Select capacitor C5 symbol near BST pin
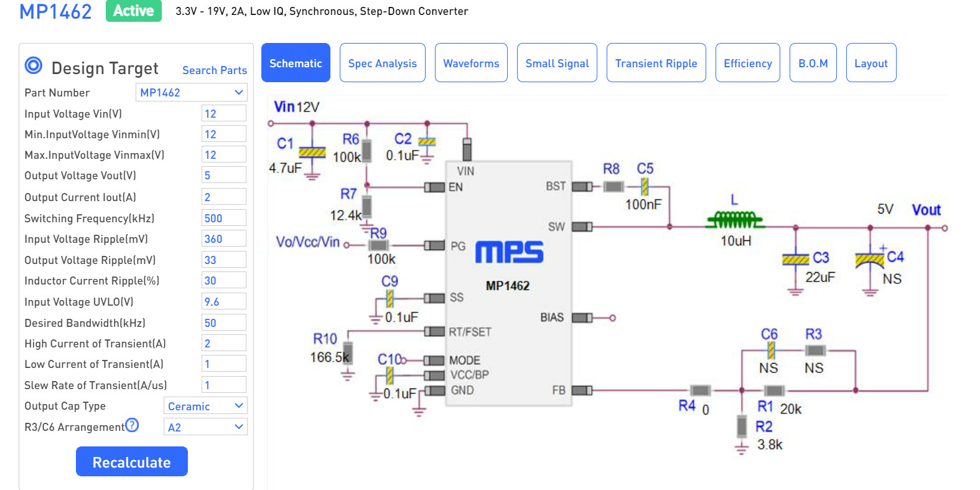This screenshot has height=490, width=980. tap(645, 186)
